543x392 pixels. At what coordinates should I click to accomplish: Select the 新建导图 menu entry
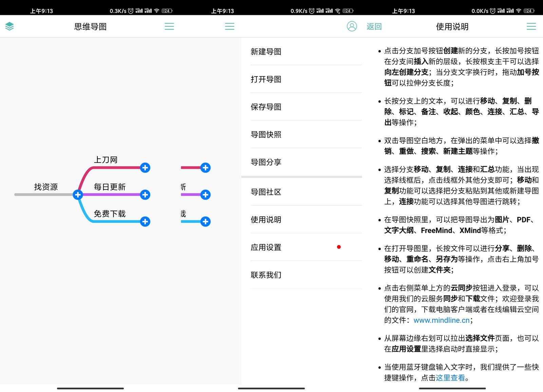[x=266, y=51]
